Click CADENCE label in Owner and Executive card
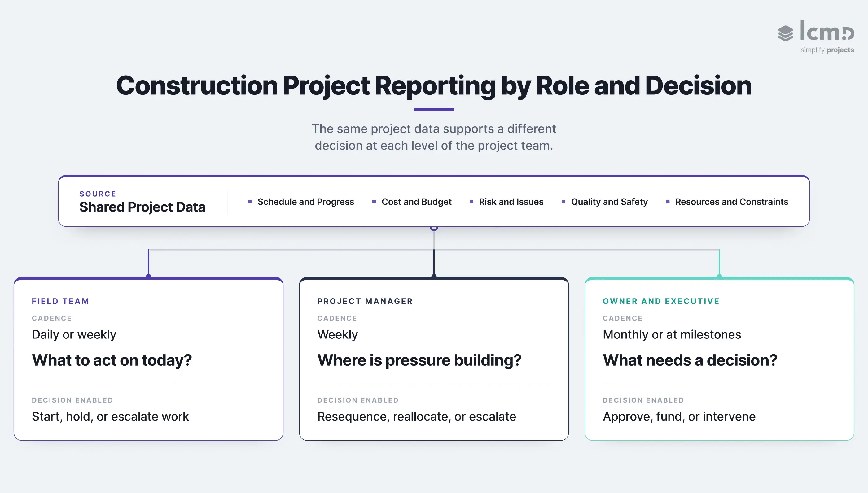This screenshot has height=493, width=868. point(623,318)
